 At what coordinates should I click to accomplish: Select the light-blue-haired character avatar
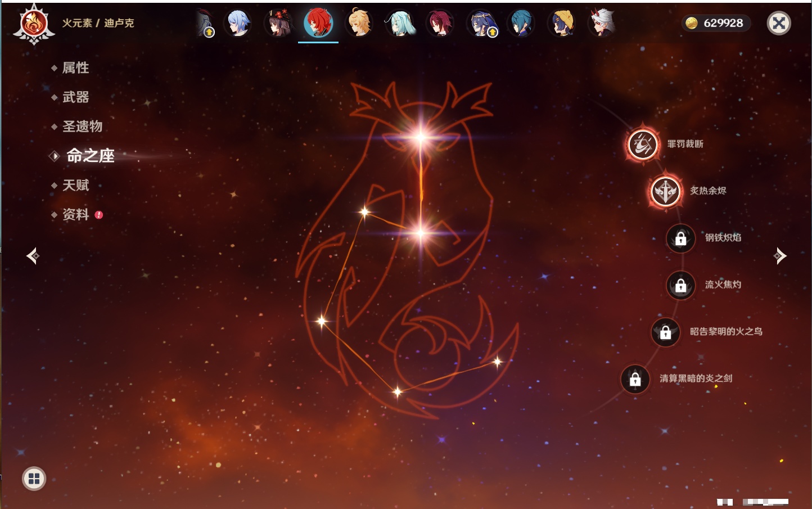pyautogui.click(x=238, y=23)
